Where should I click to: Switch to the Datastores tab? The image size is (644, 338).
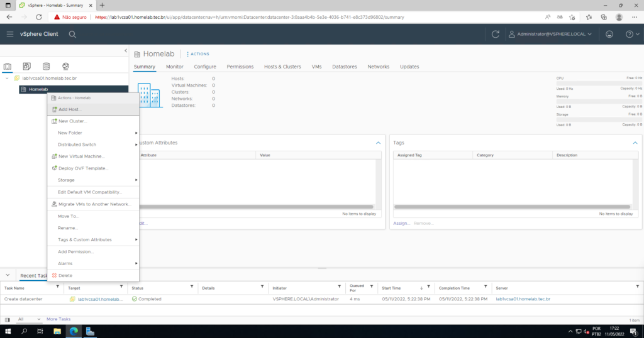click(345, 67)
